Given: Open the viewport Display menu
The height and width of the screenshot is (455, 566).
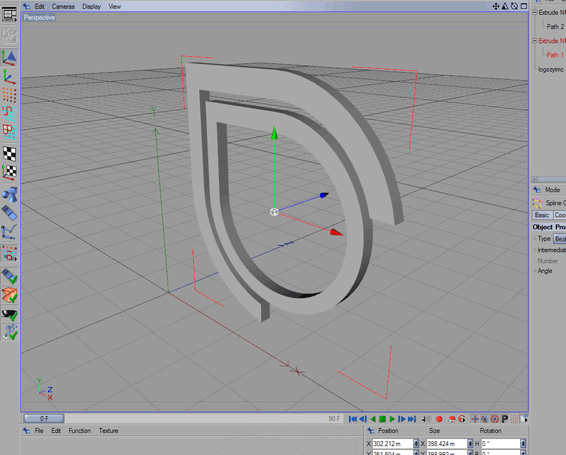Looking at the screenshot, I should click(x=91, y=6).
